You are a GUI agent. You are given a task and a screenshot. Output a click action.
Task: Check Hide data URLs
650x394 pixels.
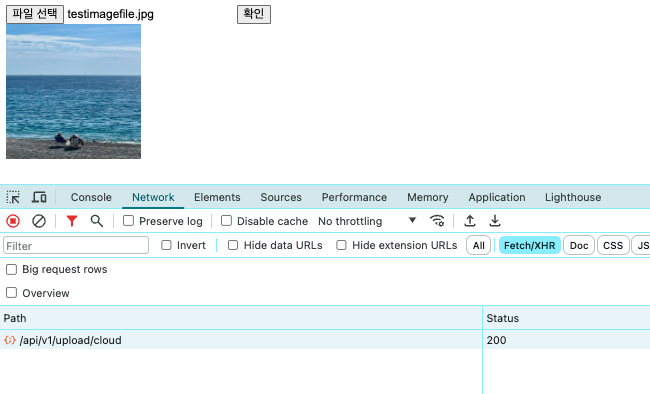click(233, 245)
